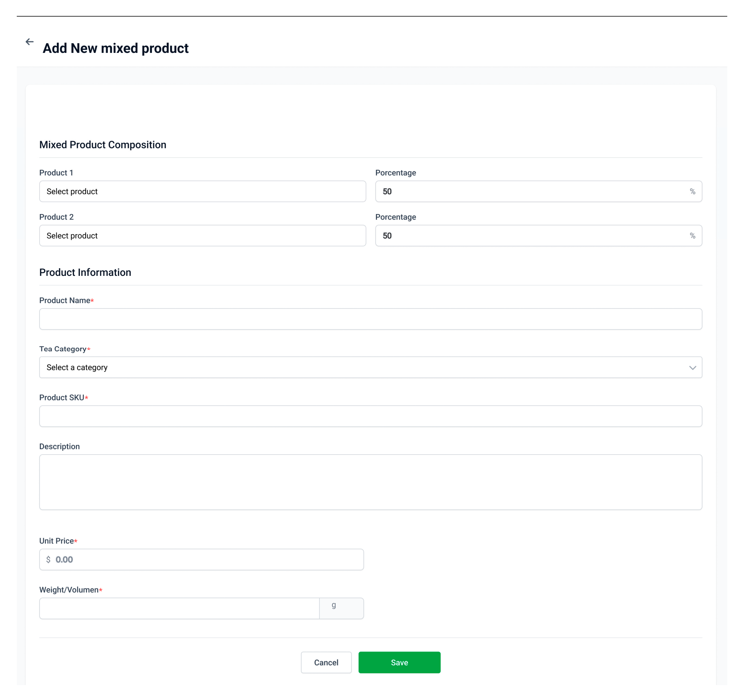This screenshot has width=738, height=700.
Task: Focus the Product SKU input field
Action: tap(370, 416)
